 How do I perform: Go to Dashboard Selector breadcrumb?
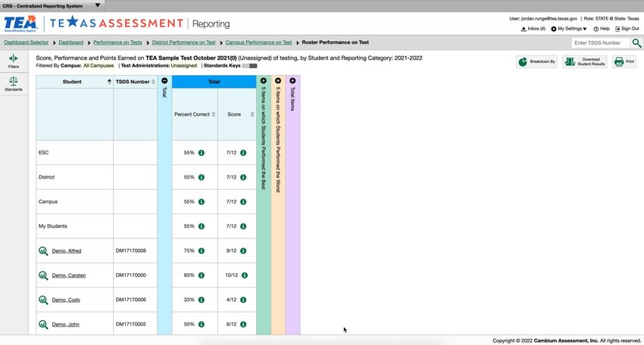click(27, 42)
